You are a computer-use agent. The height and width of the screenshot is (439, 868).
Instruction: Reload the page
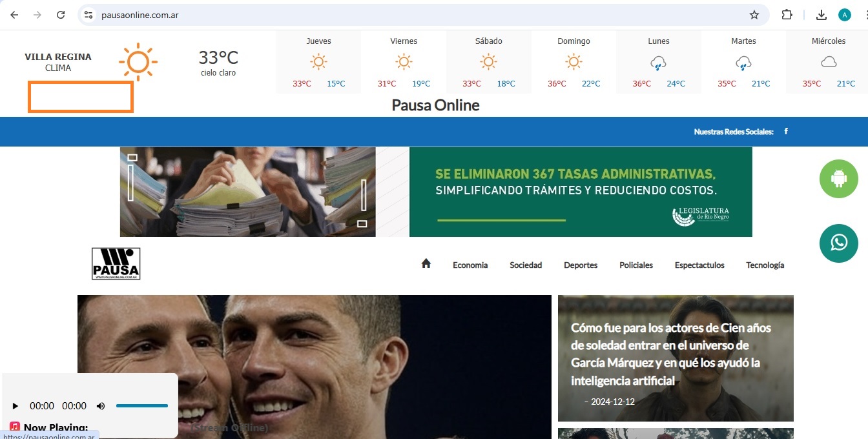(61, 15)
